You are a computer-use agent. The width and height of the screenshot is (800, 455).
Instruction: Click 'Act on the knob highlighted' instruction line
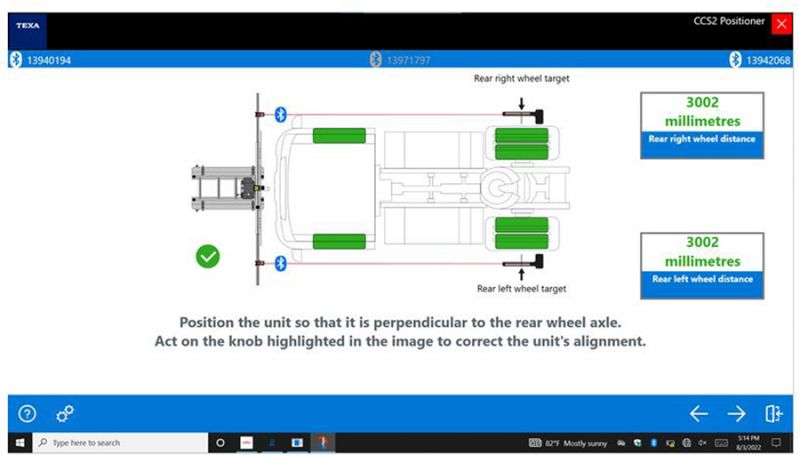pos(400,341)
